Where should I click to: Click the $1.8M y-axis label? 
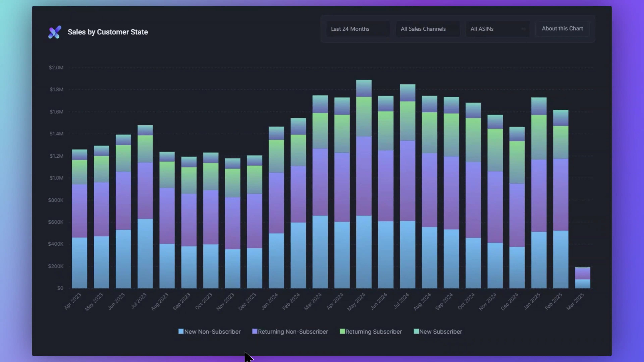tap(57, 89)
